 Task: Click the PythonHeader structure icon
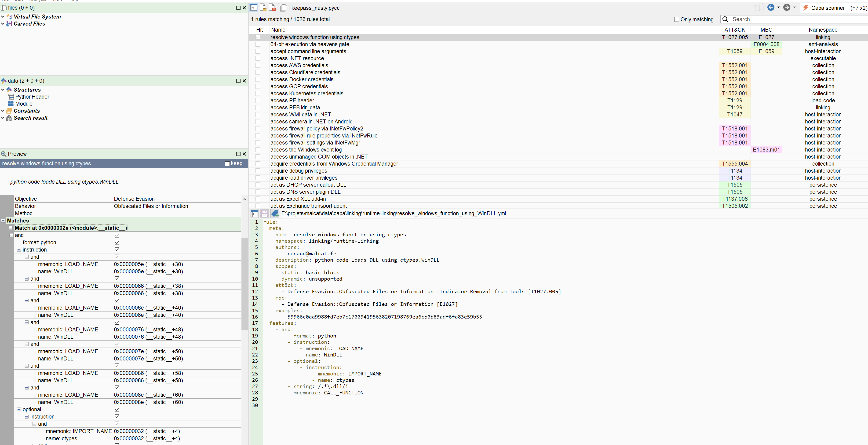point(11,97)
